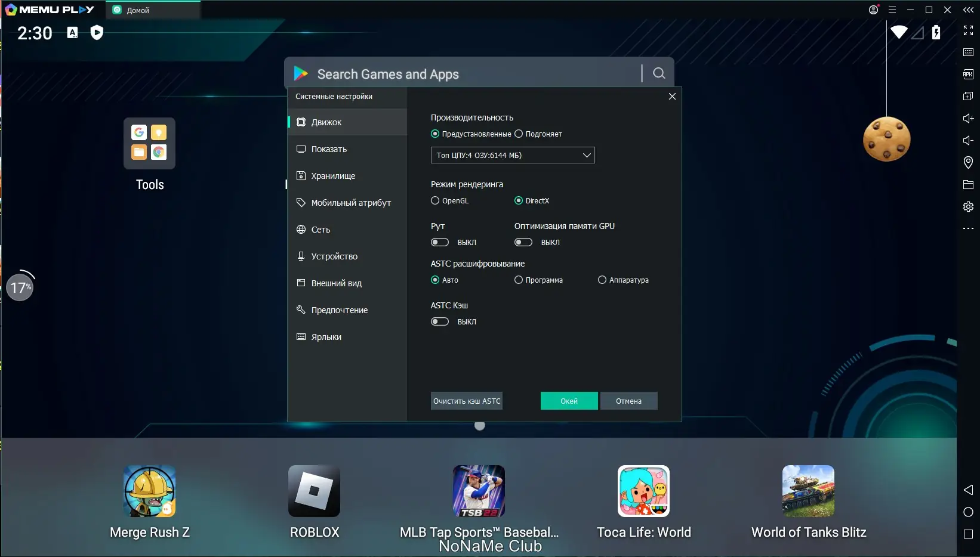The image size is (980, 557).
Task: Click the volume up sidebar icon
Action: (968, 118)
